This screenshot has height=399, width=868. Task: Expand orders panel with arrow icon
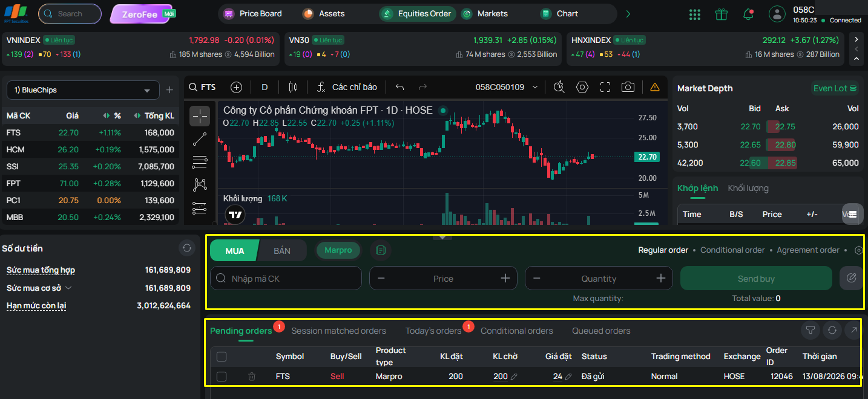pyautogui.click(x=854, y=330)
